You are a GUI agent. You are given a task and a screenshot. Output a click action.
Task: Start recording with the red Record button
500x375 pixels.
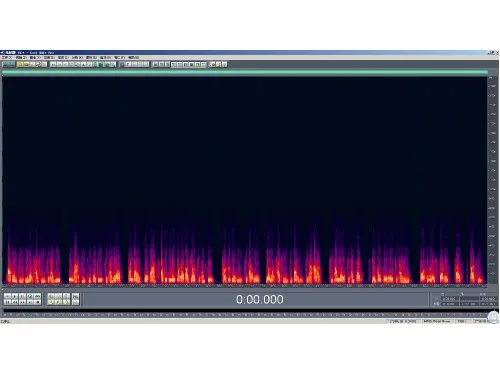[x=38, y=302]
